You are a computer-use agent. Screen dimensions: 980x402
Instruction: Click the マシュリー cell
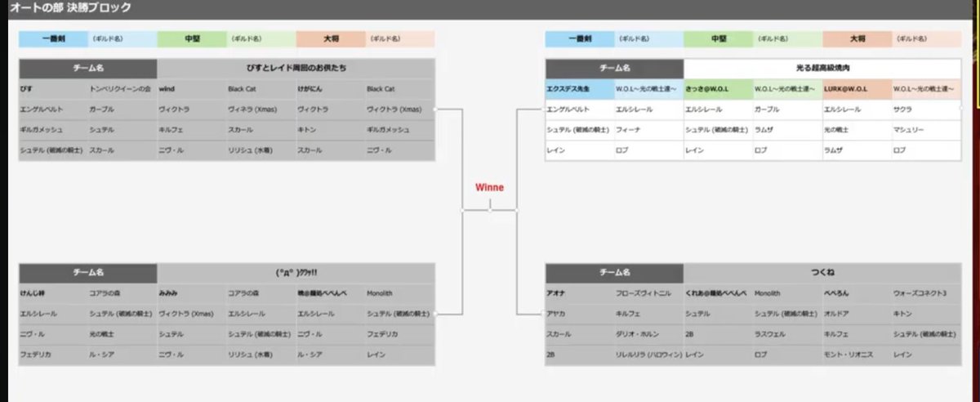pyautogui.click(x=906, y=129)
